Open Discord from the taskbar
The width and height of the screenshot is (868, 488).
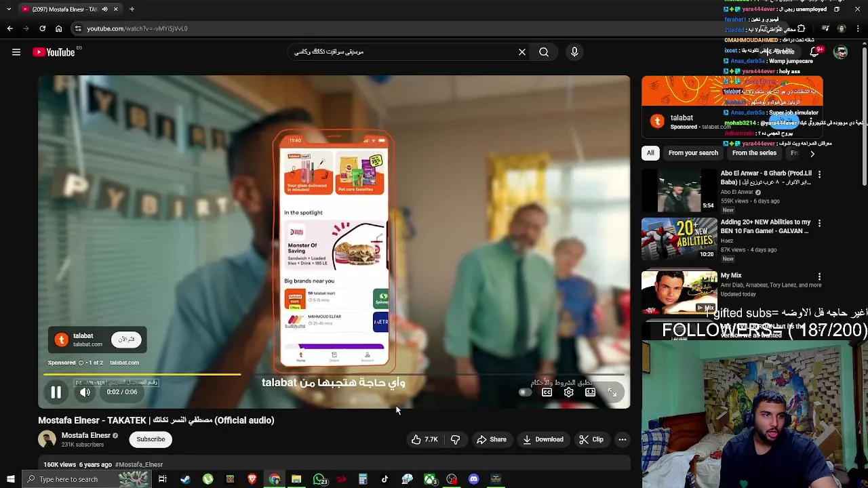click(474, 479)
